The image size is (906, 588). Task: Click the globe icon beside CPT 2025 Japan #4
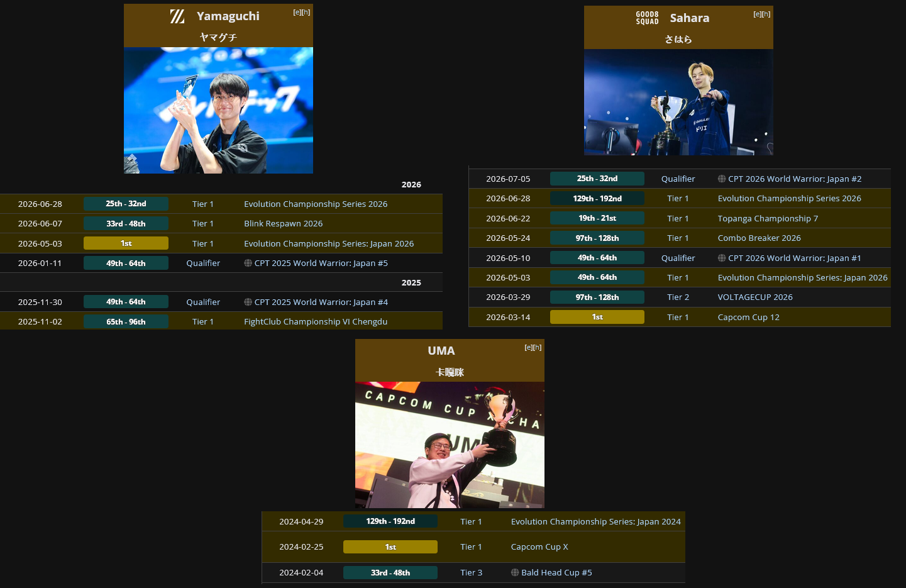click(248, 302)
